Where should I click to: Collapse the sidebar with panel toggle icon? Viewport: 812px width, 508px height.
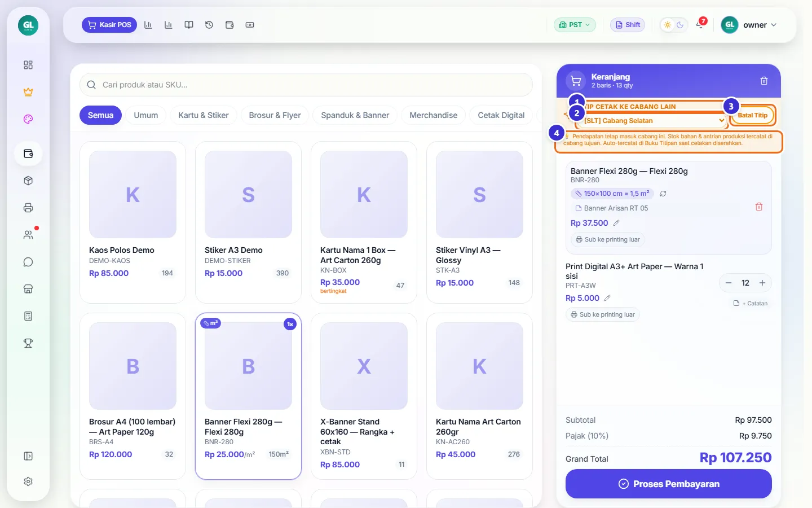coord(28,456)
